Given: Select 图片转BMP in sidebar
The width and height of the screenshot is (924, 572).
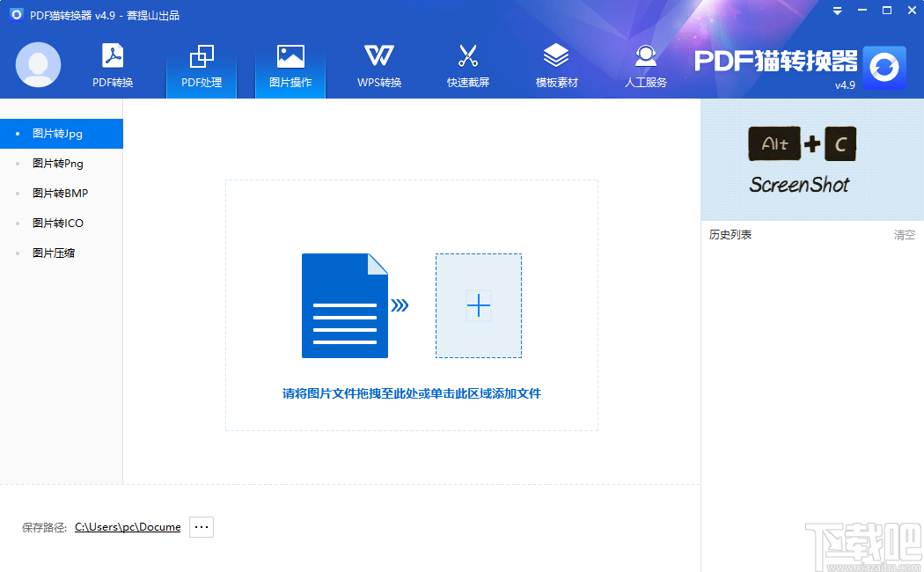Looking at the screenshot, I should (62, 194).
